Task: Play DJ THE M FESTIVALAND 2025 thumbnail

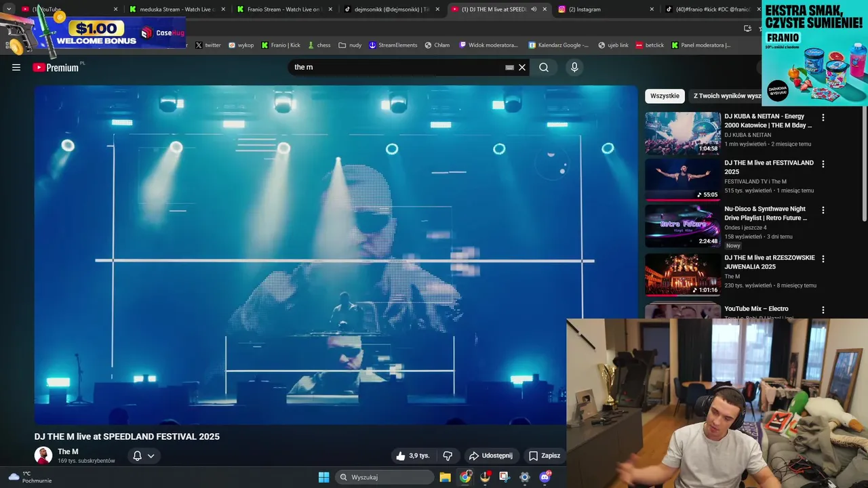Action: pos(682,180)
